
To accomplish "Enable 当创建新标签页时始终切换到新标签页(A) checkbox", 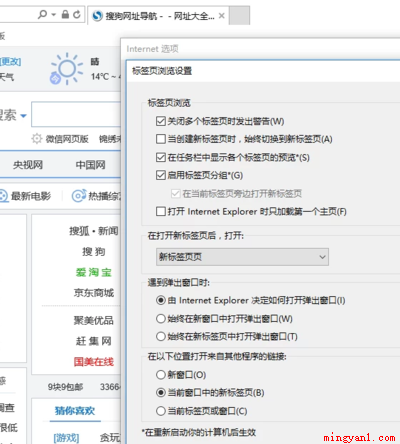I will click(x=161, y=139).
